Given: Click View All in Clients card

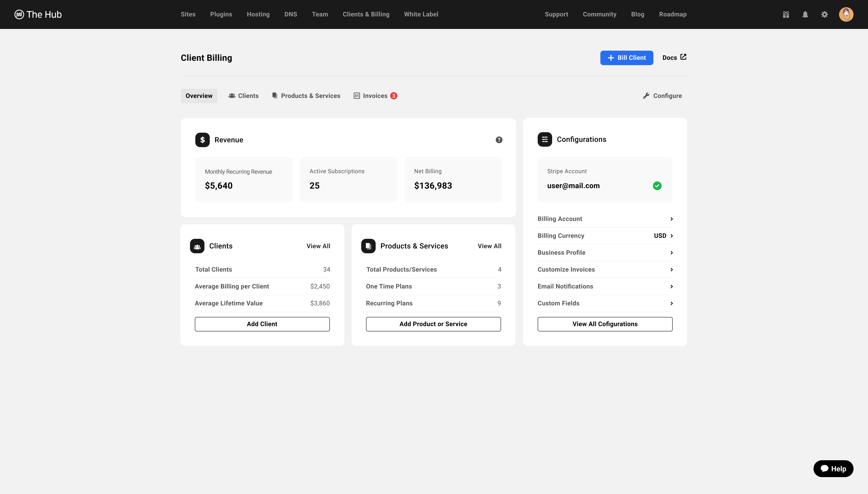Looking at the screenshot, I should click(318, 246).
